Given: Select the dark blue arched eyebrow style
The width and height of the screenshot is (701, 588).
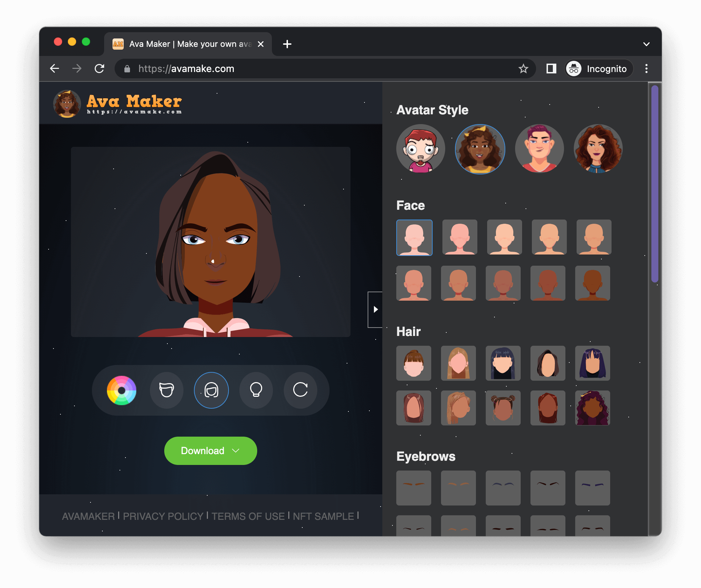Looking at the screenshot, I should [503, 488].
